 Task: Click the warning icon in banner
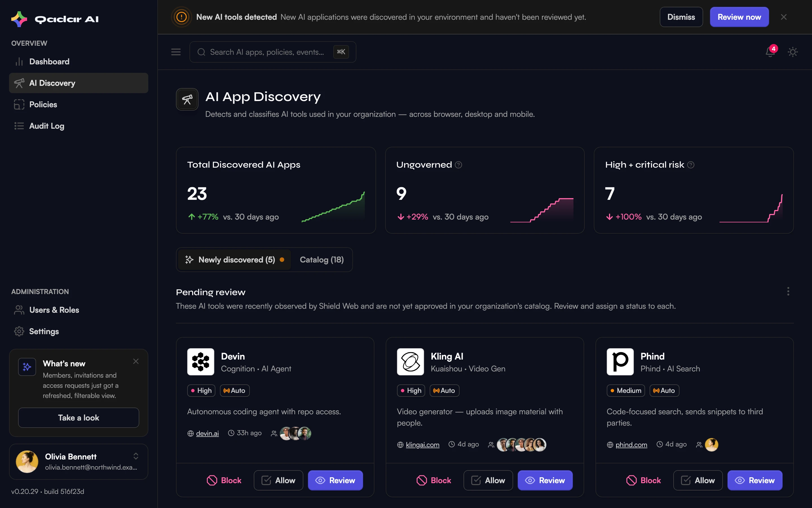pyautogui.click(x=182, y=17)
